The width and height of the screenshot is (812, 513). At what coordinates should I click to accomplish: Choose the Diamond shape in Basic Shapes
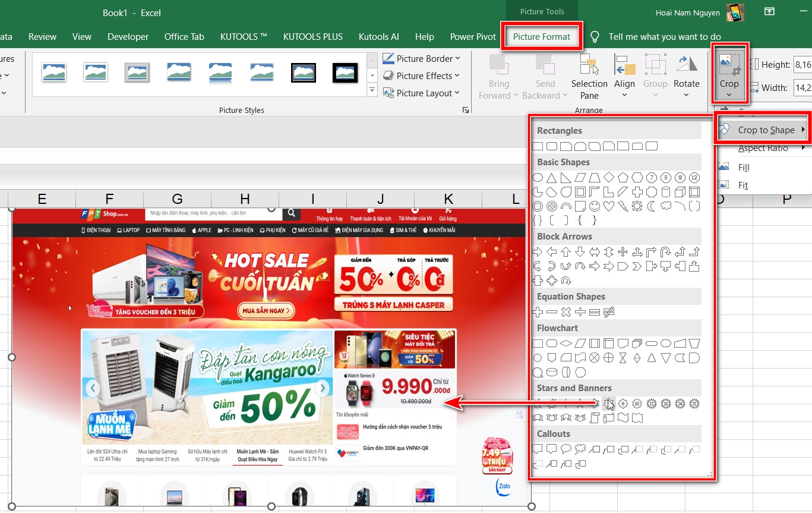coord(609,177)
